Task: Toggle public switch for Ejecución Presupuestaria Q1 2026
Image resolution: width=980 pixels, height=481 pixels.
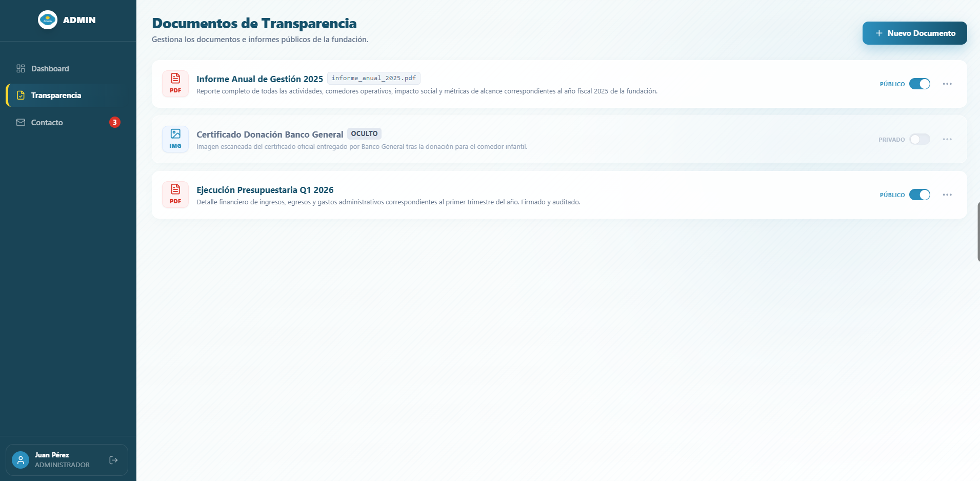Action: pyautogui.click(x=919, y=195)
